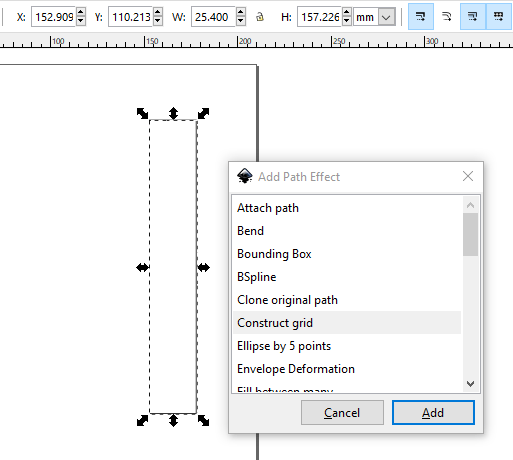Decrease the X value with down arrow
Screen dimensions: 513x460
[x=81, y=21]
